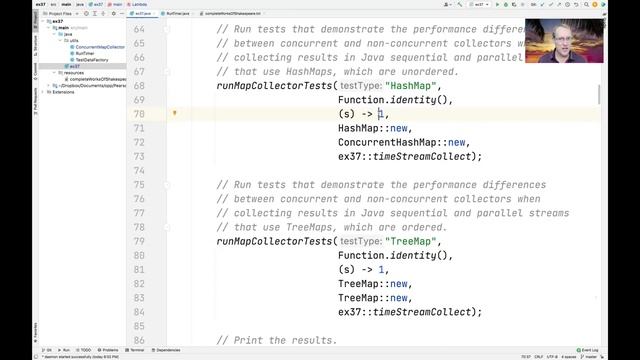The image size is (640, 360).
Task: Click the "HashMap" string on line 68
Action: 410,86
